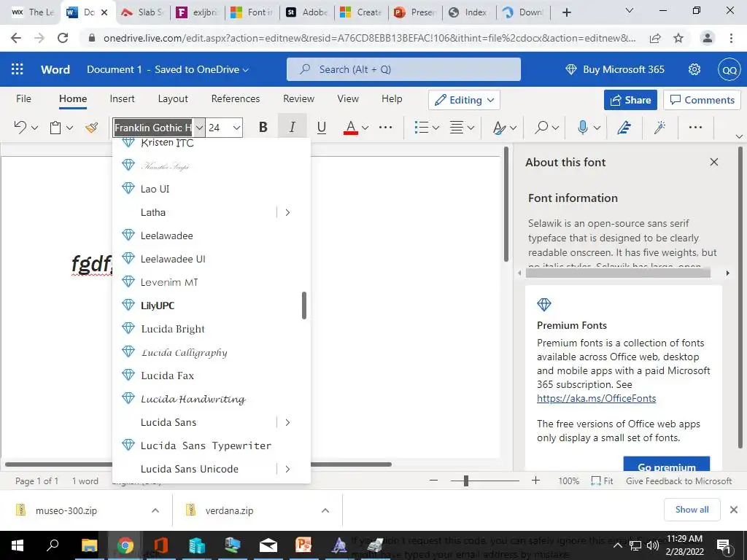Expand the Paste options arrow

point(69,128)
